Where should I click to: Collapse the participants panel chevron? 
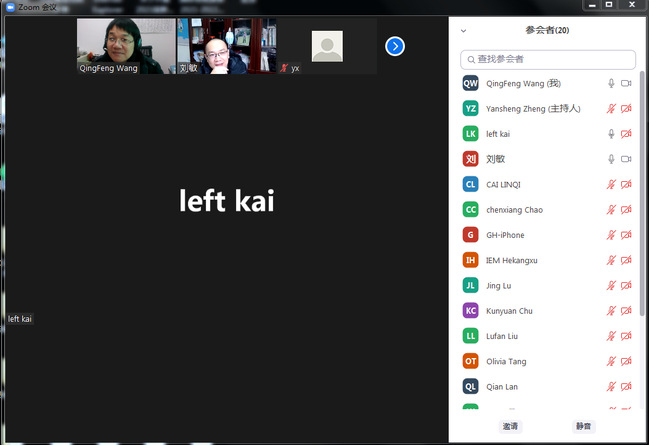463,31
